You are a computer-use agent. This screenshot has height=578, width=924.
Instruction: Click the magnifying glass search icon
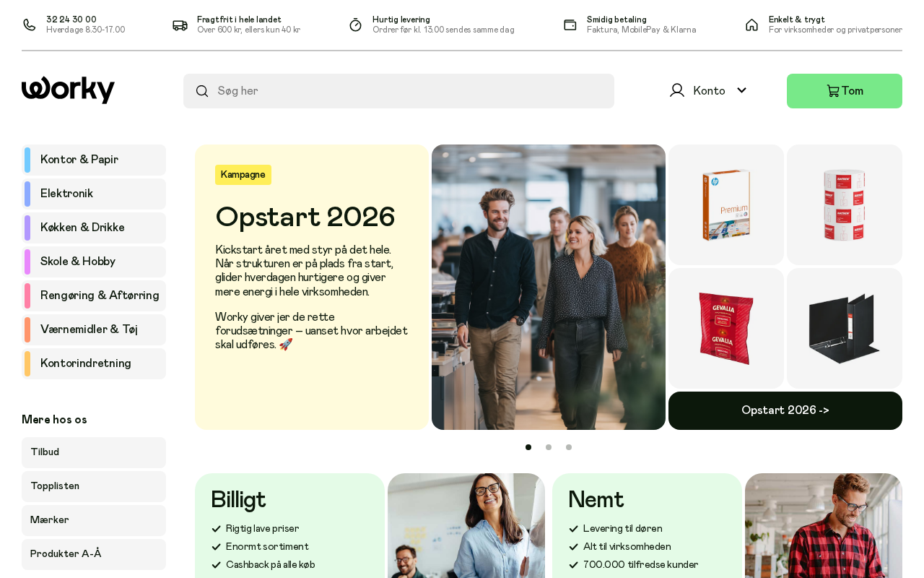tap(202, 91)
